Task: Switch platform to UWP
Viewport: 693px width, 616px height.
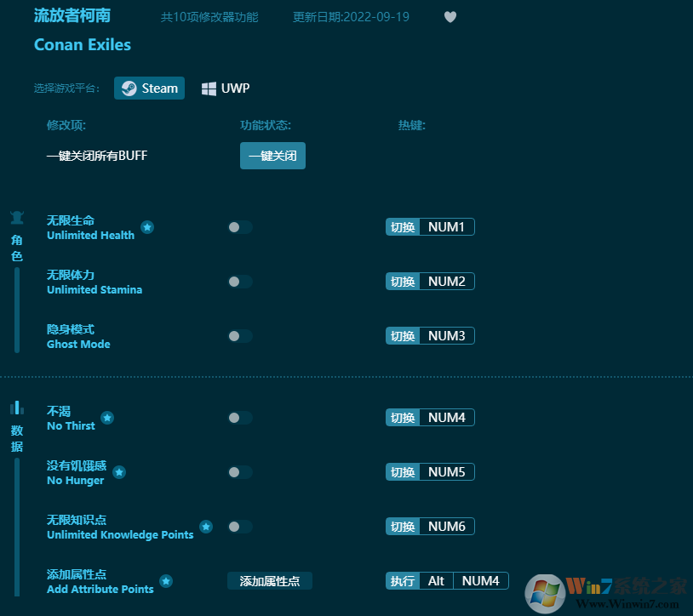Action: (225, 88)
